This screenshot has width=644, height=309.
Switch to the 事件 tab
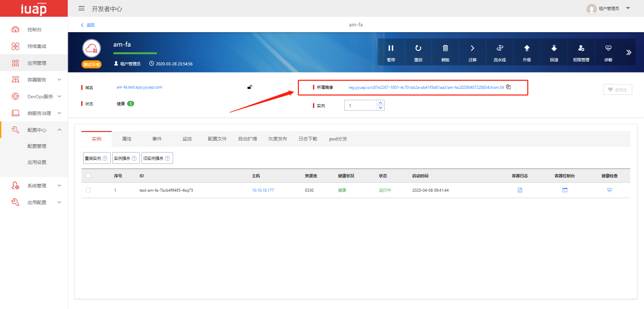coord(157,139)
